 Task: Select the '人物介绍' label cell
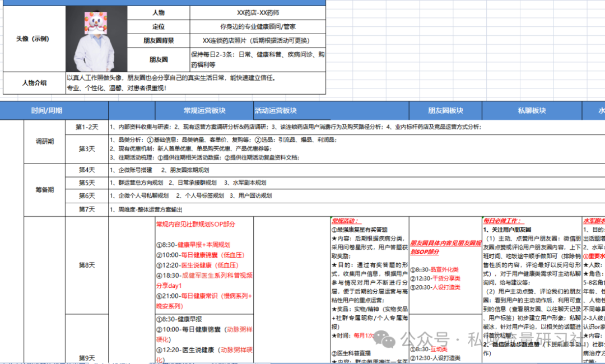34,82
